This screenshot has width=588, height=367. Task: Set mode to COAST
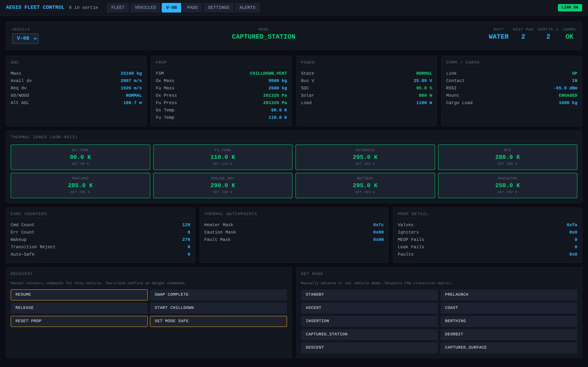tap(509, 308)
